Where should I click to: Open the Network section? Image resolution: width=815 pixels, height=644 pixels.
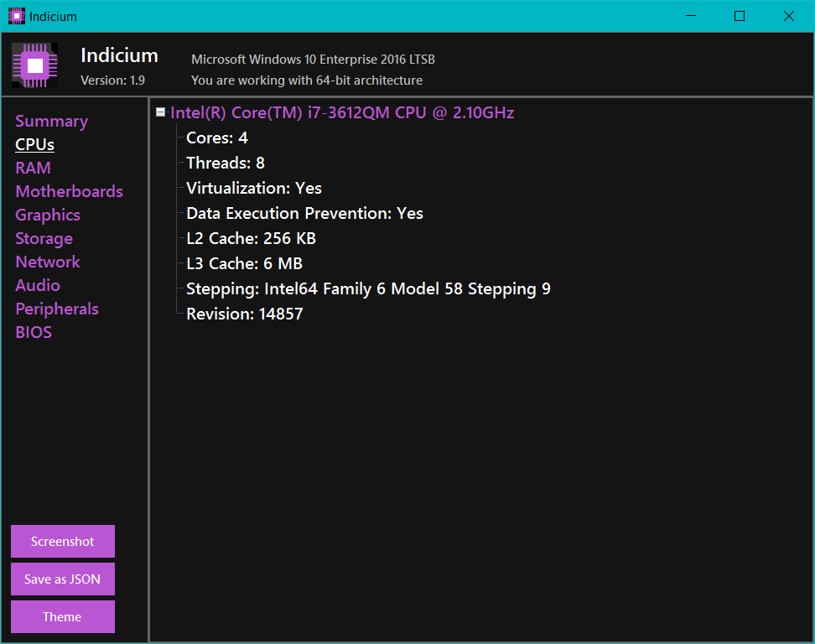click(48, 262)
